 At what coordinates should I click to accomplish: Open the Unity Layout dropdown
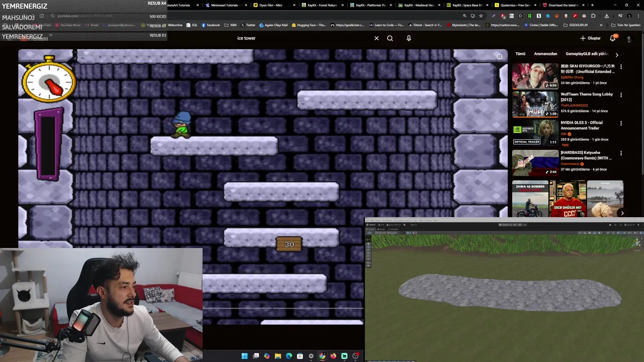coord(630,225)
